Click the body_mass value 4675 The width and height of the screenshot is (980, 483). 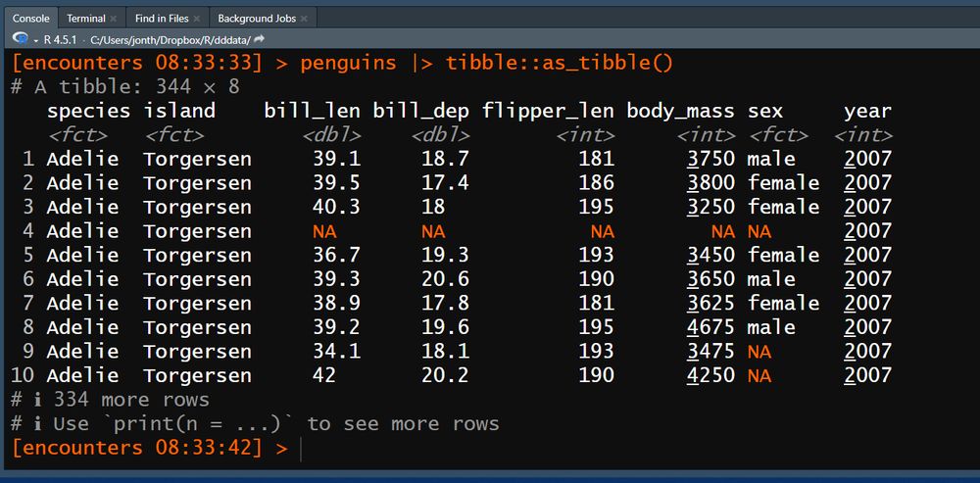pos(710,327)
